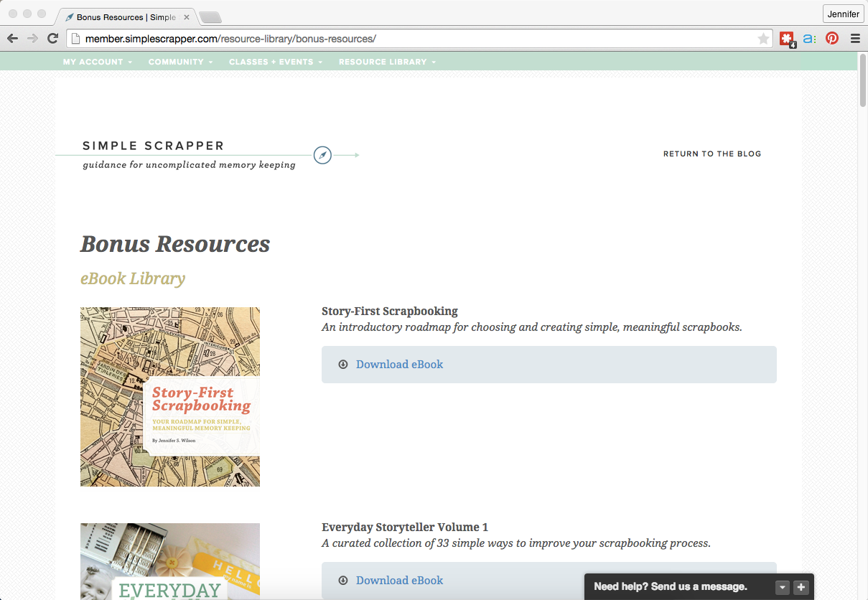
Task: Click the compass logo icon
Action: click(322, 155)
